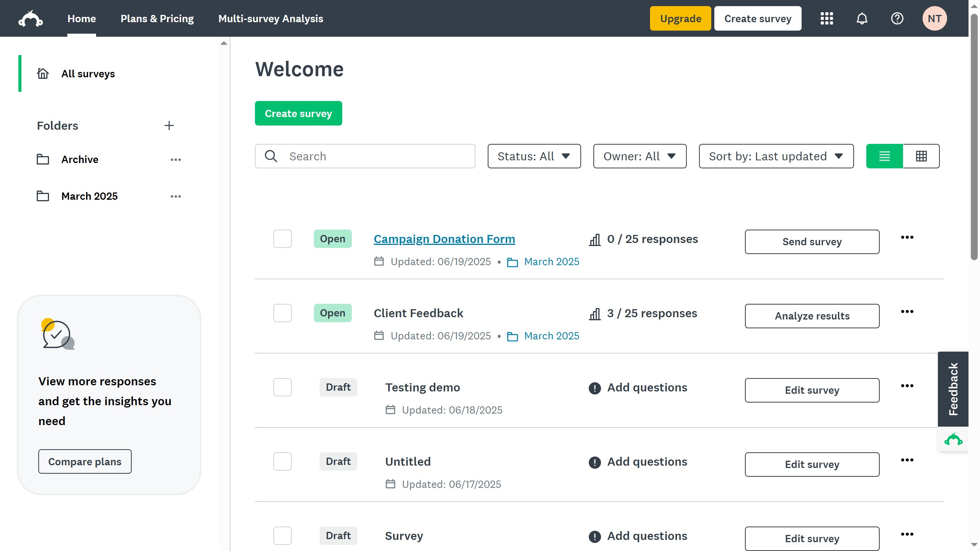Open notifications via the bell icon
980x551 pixels.
862,18
